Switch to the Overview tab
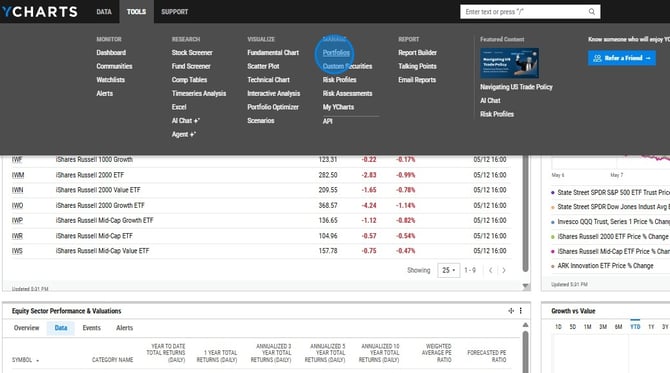 coord(26,328)
